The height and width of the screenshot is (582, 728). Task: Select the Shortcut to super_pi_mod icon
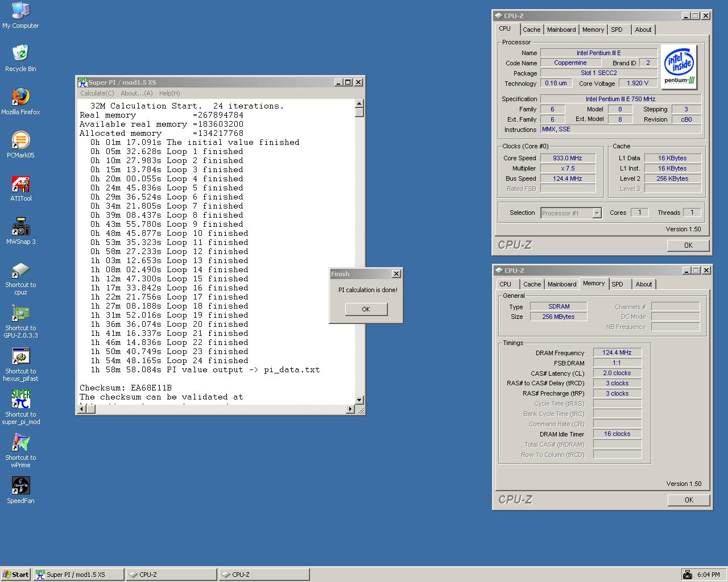coord(20,408)
